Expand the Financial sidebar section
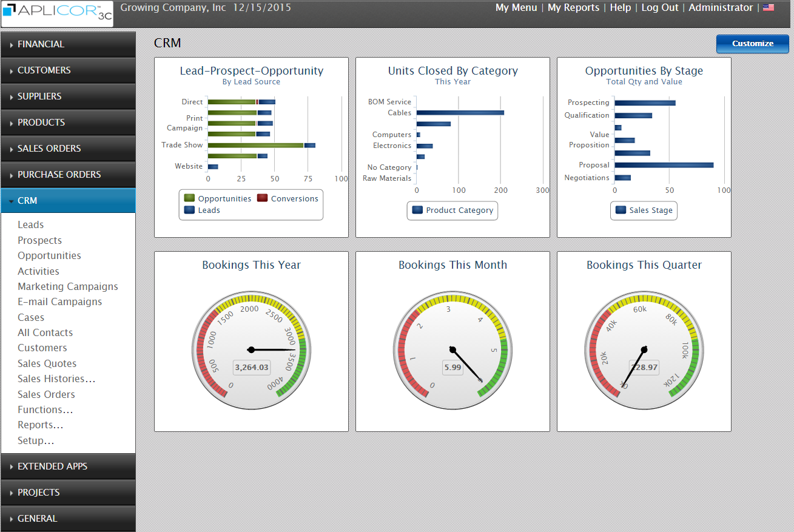The height and width of the screenshot is (532, 794). coord(68,44)
